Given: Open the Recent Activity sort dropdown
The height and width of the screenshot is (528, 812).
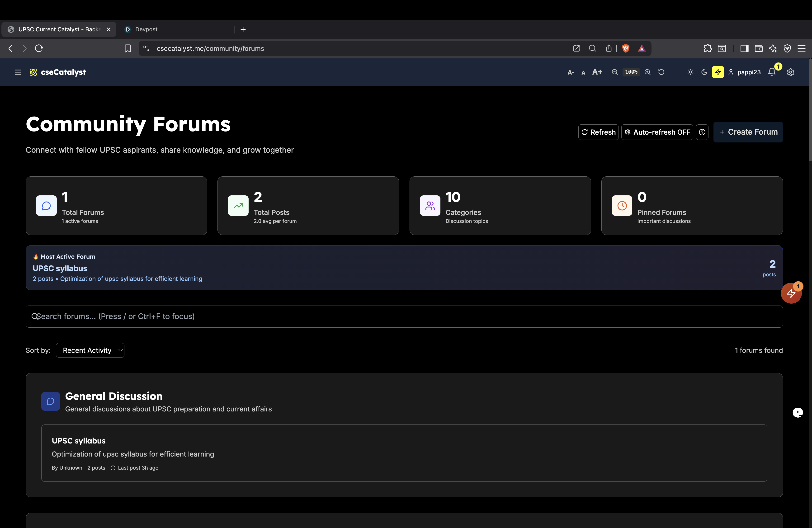Looking at the screenshot, I should (90, 350).
